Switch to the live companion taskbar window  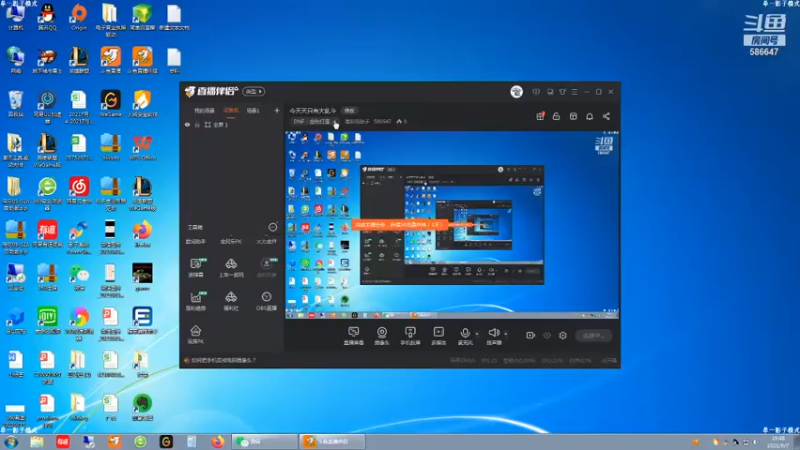pos(333,441)
